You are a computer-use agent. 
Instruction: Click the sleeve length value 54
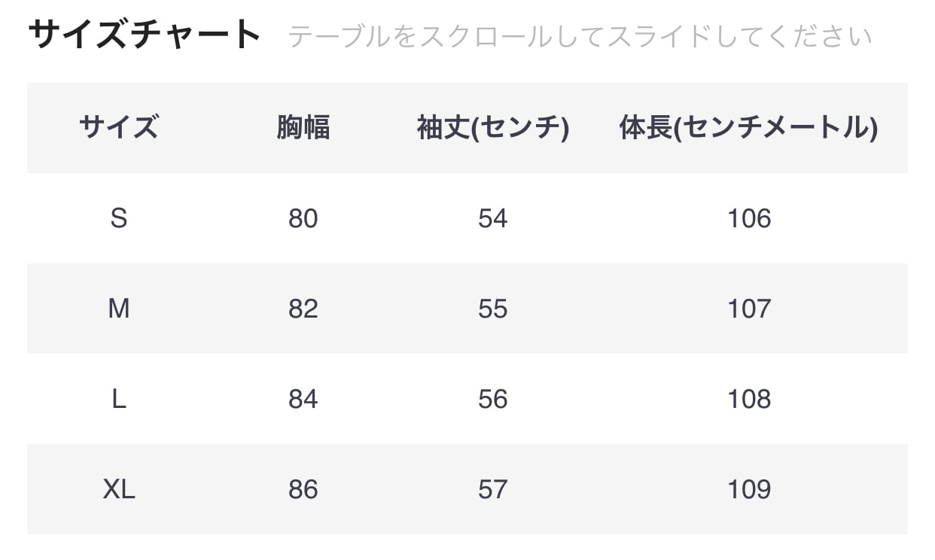coord(493,218)
